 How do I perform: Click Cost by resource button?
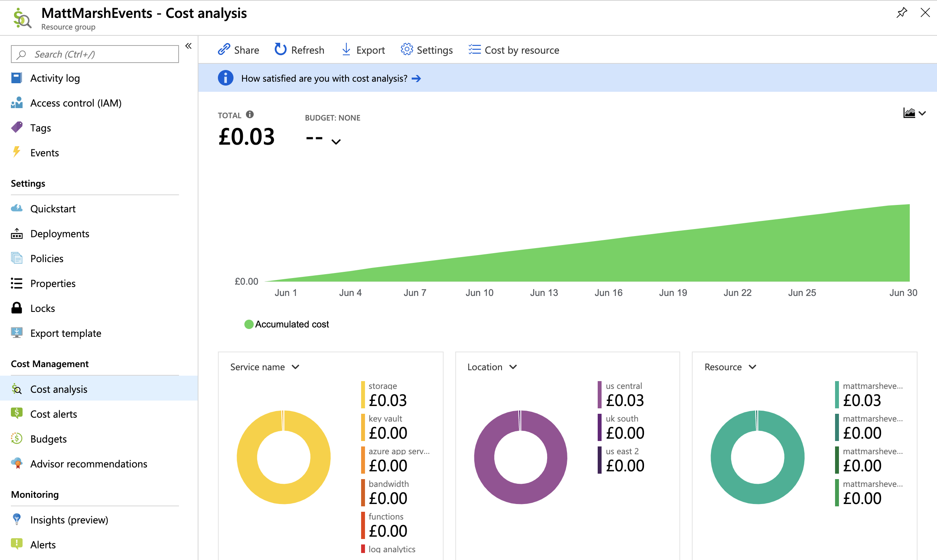[514, 50]
